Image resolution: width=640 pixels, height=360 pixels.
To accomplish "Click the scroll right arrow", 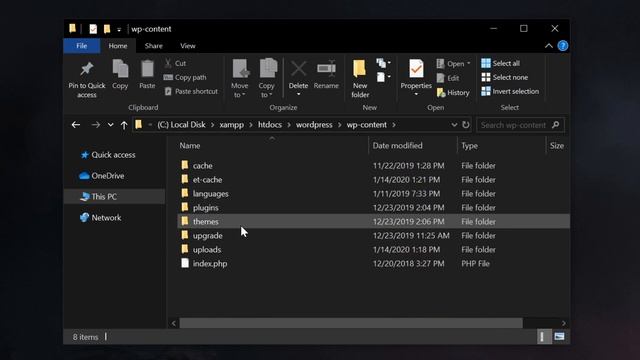I will (x=564, y=323).
